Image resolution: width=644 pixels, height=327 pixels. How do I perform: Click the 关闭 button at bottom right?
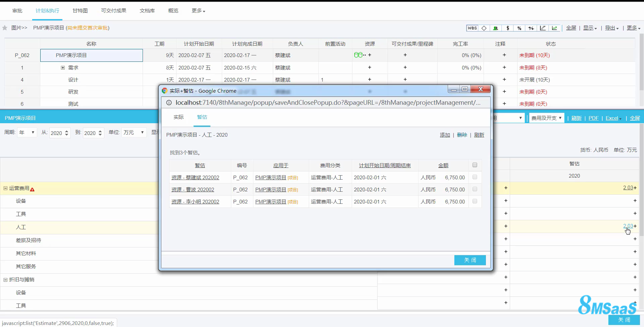point(624,320)
